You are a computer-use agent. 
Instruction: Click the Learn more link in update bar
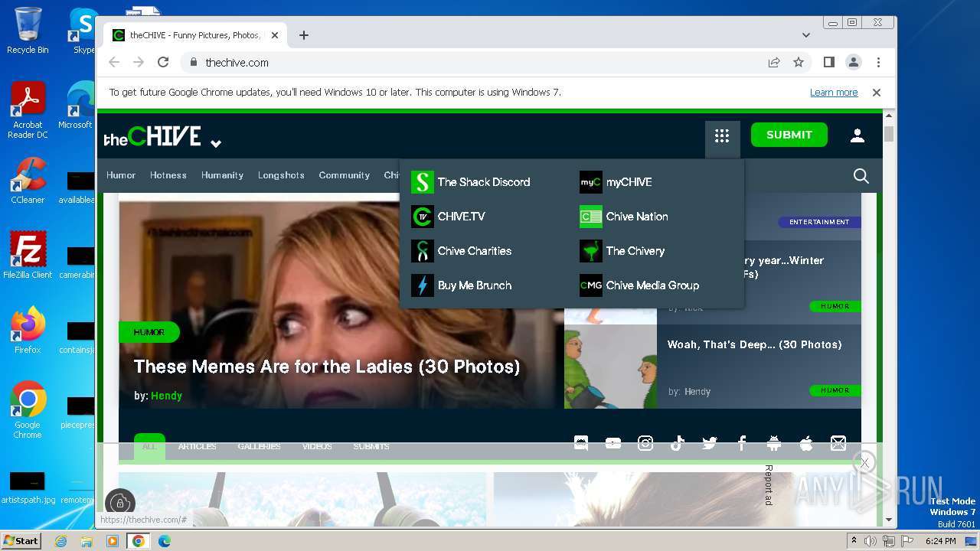tap(834, 93)
